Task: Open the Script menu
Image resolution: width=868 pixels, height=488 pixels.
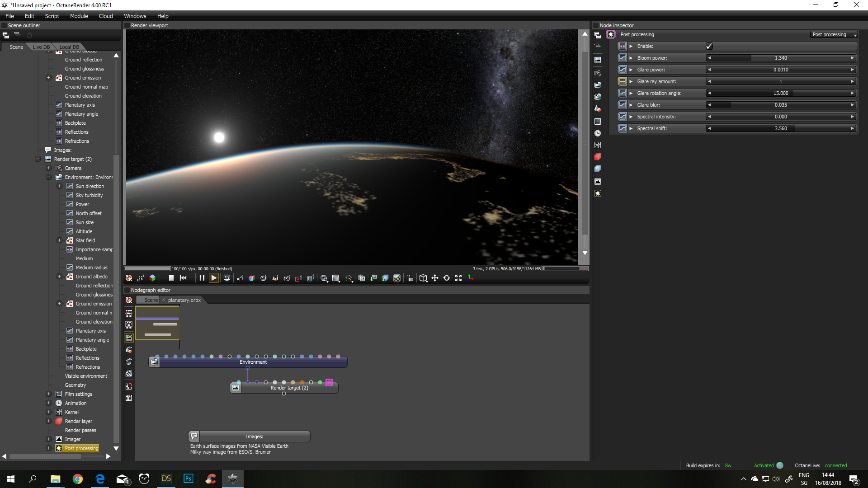Action: click(52, 16)
